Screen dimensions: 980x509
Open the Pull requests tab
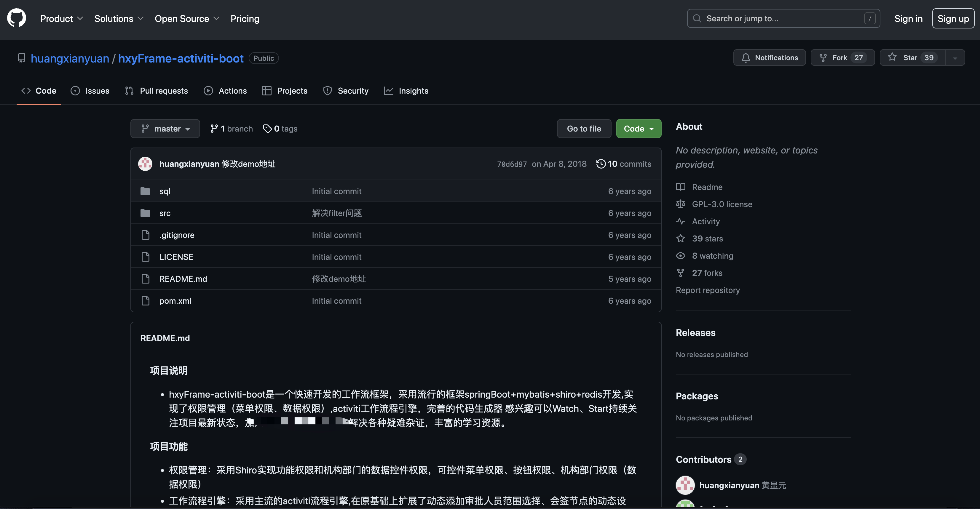click(x=156, y=91)
